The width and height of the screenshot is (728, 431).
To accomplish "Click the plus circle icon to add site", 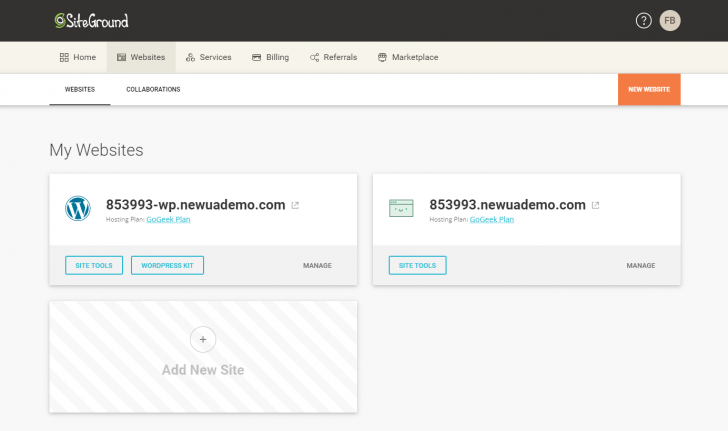I will [x=203, y=340].
